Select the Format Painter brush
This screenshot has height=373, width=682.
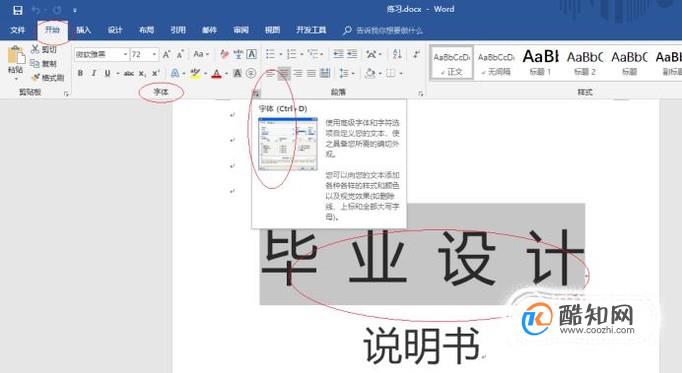pos(48,77)
